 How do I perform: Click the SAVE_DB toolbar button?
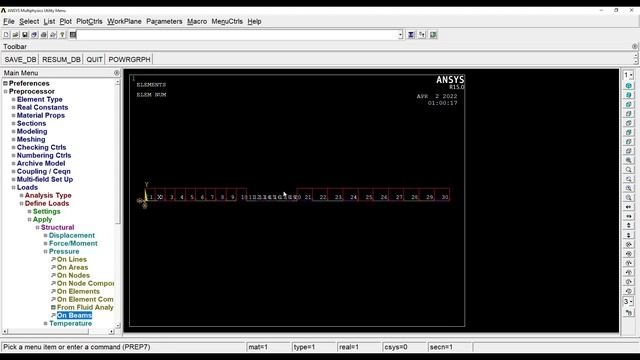pos(20,60)
